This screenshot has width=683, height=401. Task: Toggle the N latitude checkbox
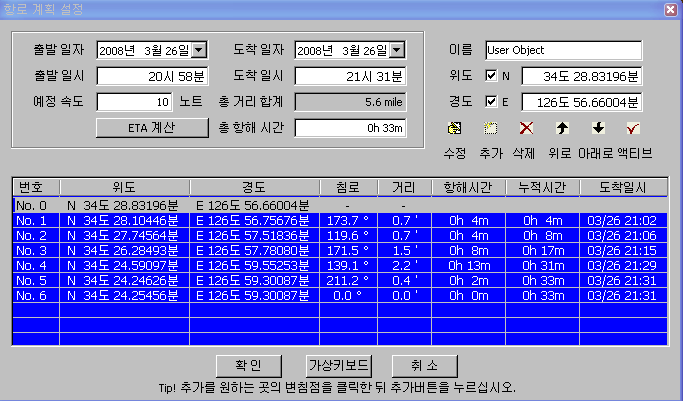(x=491, y=76)
